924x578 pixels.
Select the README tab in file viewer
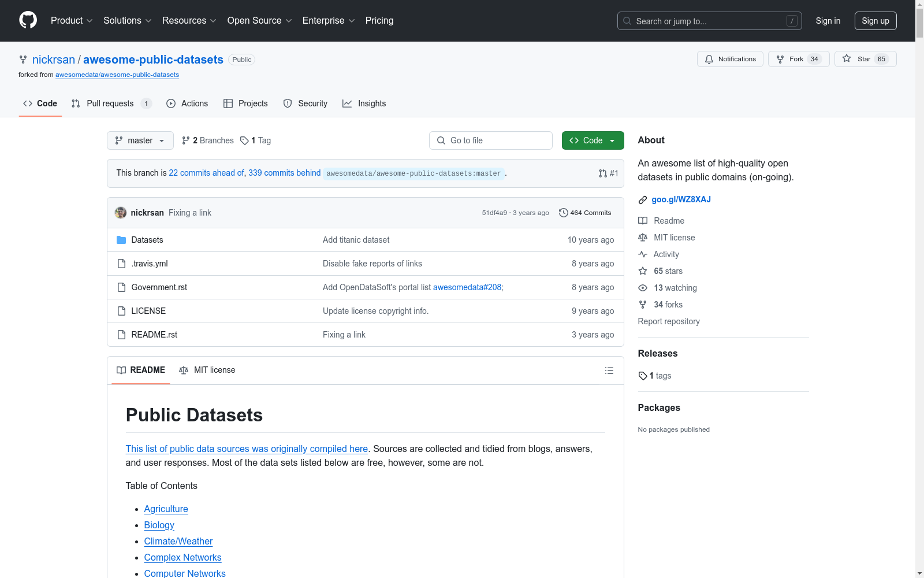(x=141, y=370)
